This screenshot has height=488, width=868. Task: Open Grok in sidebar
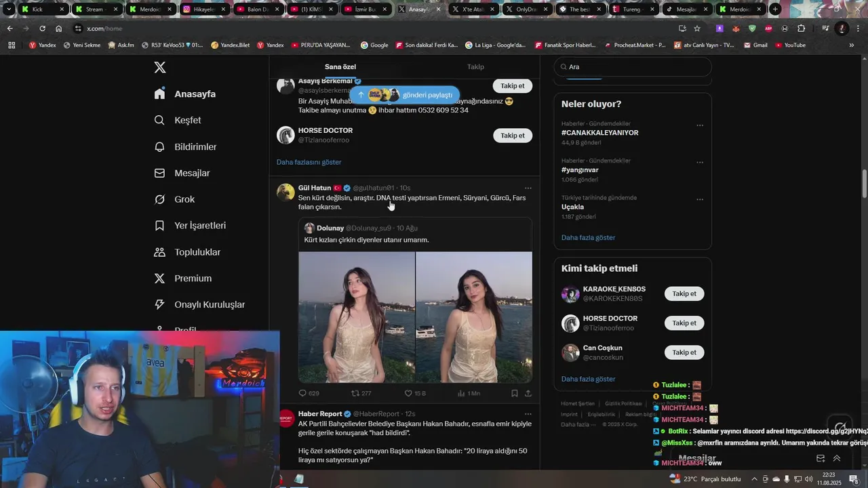(x=174, y=199)
